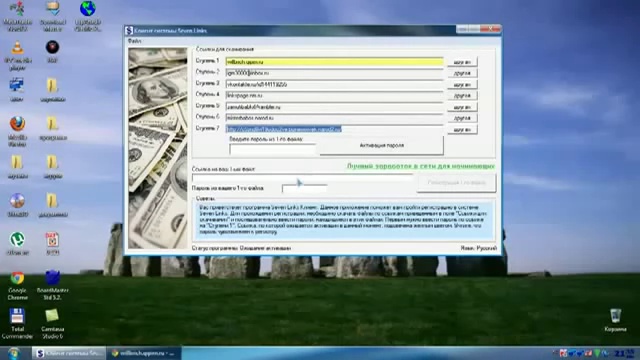Open Google Chrome desktop icon
The width and height of the screenshot is (640, 360).
click(x=17, y=285)
